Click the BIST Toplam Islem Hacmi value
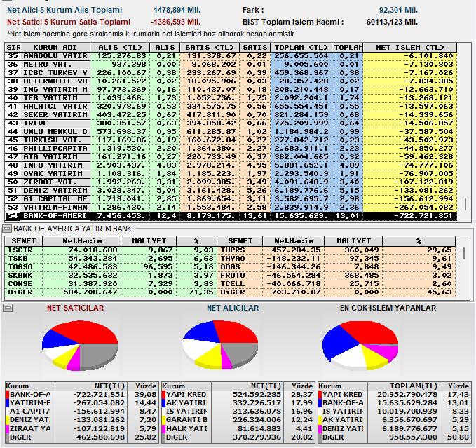The height and width of the screenshot is (448, 476). coord(392,22)
